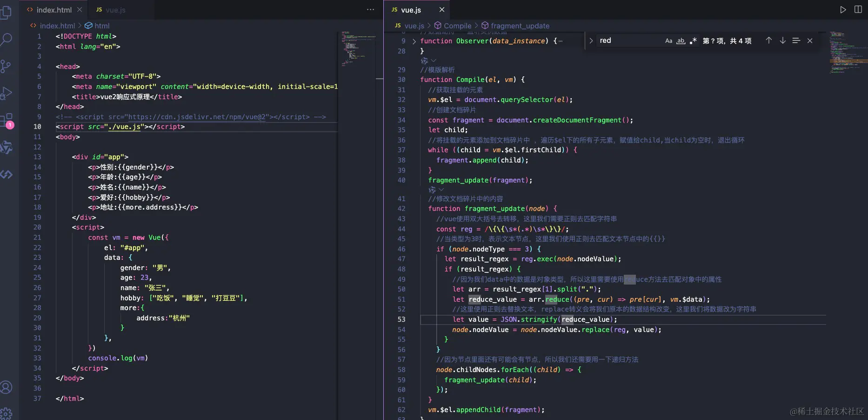868x420 pixels.
Task: Click 'vm.$el.appendChild(fragment);' line
Action: pyautogui.click(x=486, y=410)
